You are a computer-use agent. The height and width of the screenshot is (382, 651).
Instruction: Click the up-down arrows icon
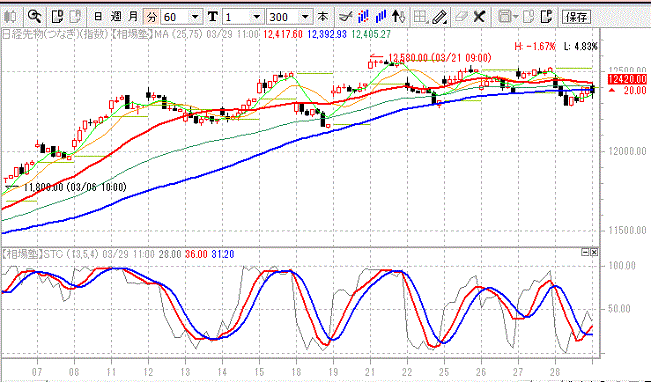click(x=398, y=17)
